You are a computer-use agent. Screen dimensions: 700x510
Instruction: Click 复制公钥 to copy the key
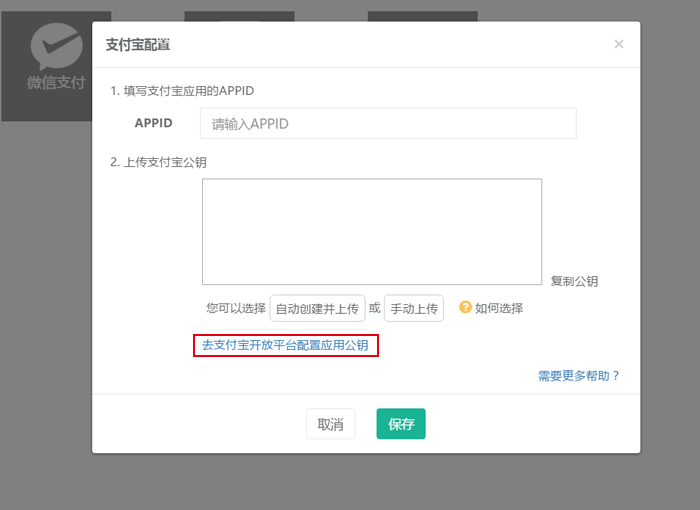(x=574, y=281)
